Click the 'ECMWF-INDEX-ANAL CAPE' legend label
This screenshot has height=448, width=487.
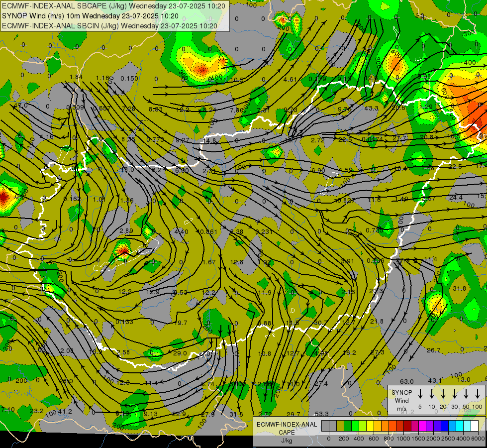pos(287,428)
